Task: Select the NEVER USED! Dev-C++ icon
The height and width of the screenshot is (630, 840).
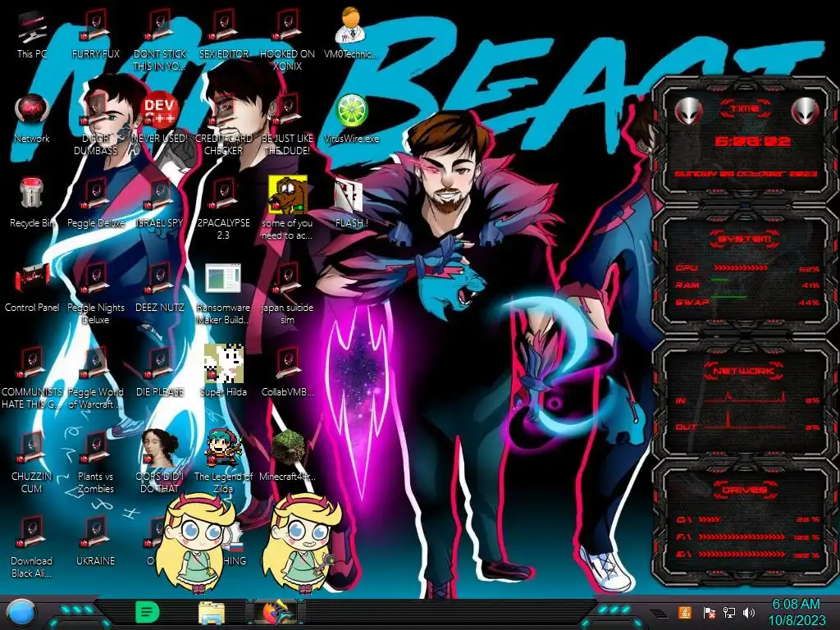Action: [x=159, y=119]
